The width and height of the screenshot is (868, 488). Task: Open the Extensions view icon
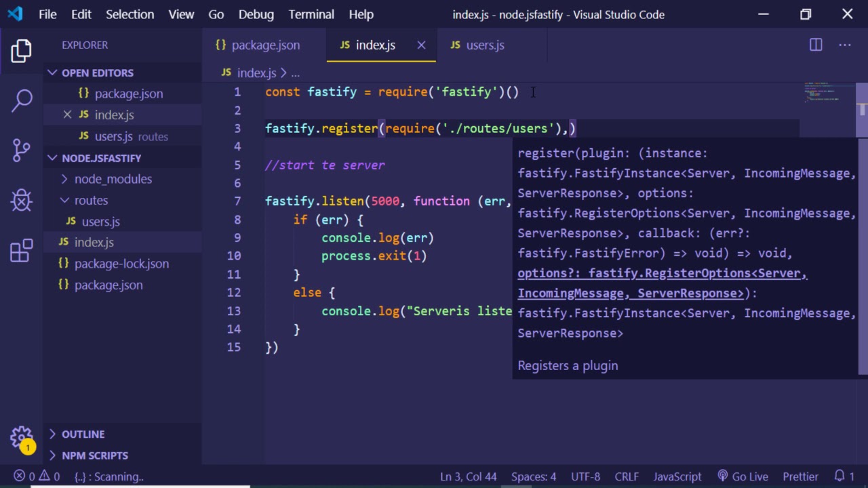pos(21,250)
